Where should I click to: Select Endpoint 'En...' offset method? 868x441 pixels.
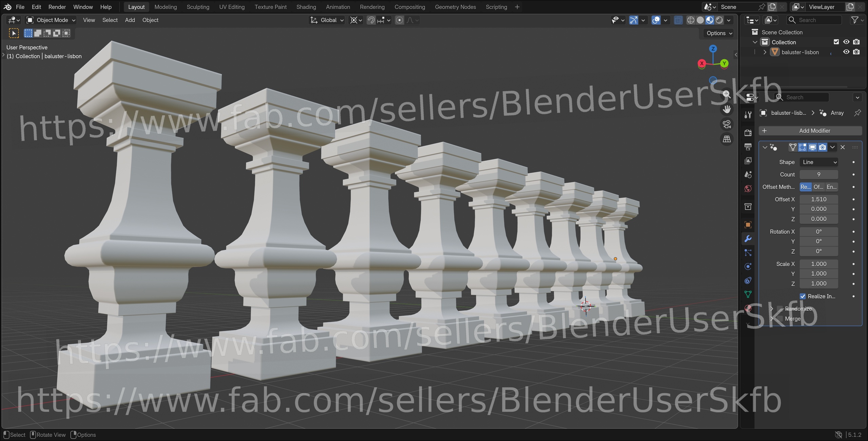pos(831,187)
